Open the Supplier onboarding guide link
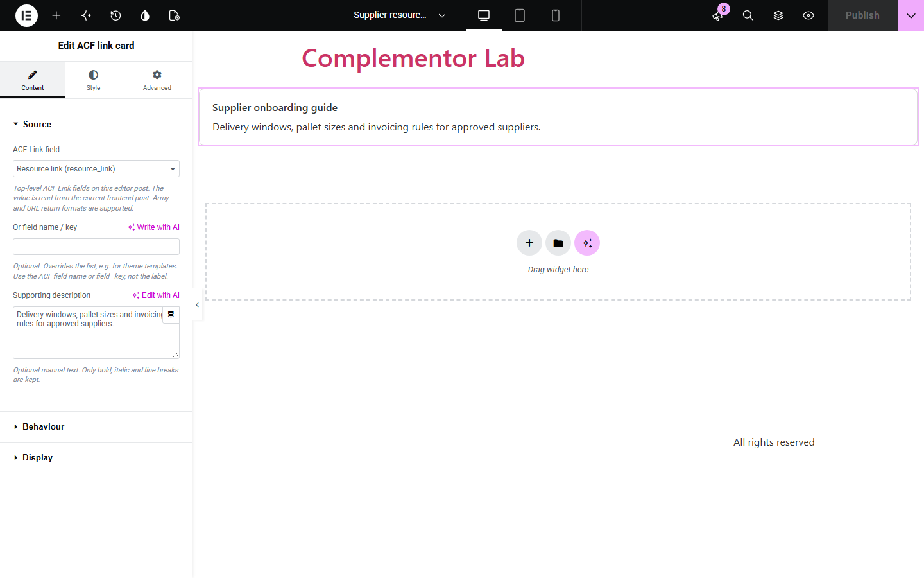The width and height of the screenshot is (924, 578). pos(275,108)
